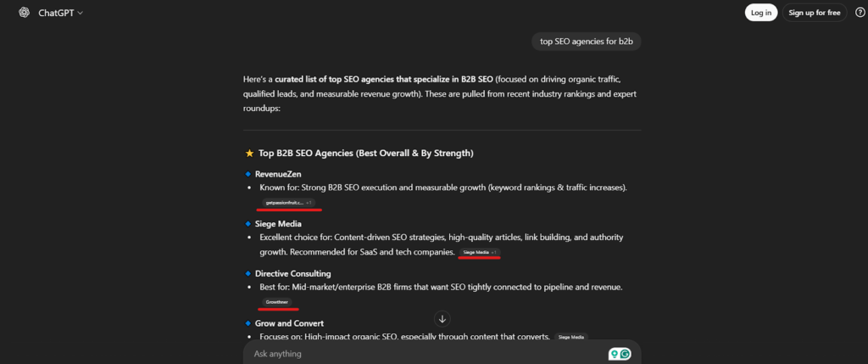This screenshot has width=868, height=364.
Task: Open the Growthner citation chip
Action: point(277,302)
